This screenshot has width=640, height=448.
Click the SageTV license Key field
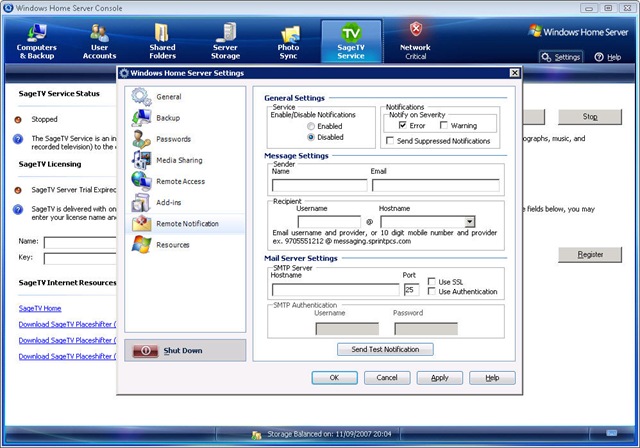pos(80,259)
